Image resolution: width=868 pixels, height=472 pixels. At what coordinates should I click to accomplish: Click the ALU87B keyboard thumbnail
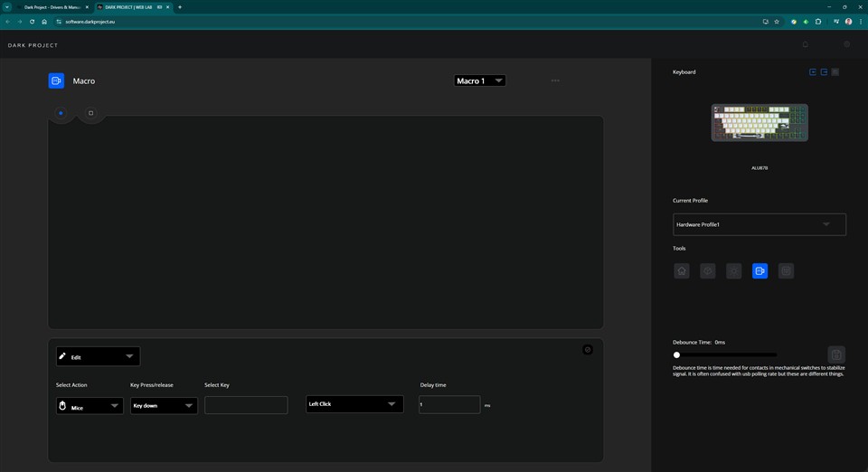(759, 123)
